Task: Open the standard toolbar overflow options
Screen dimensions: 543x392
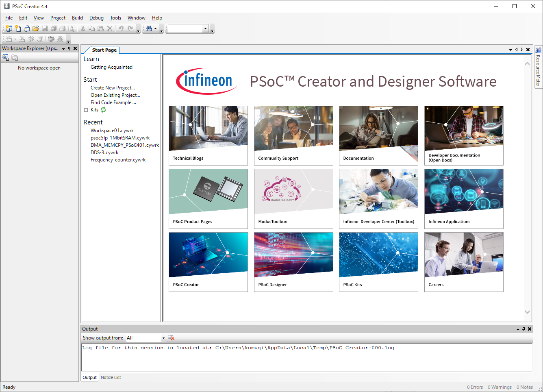Action: pyautogui.click(x=138, y=30)
